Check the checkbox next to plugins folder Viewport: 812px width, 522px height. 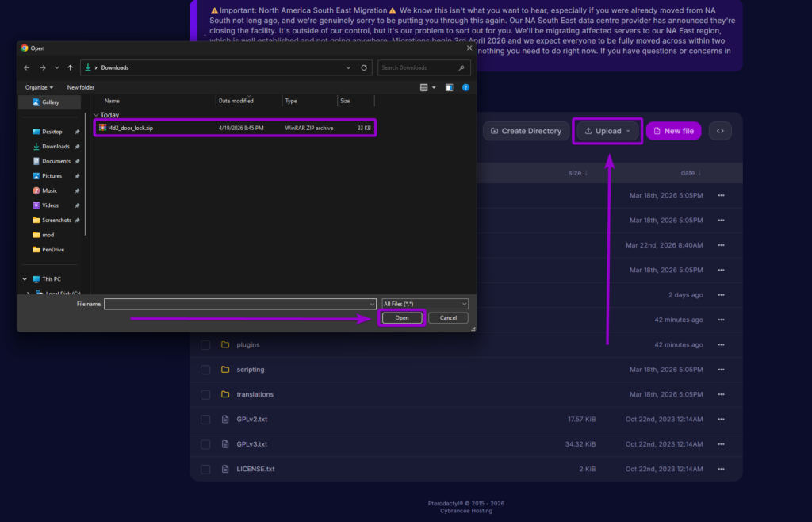point(205,344)
